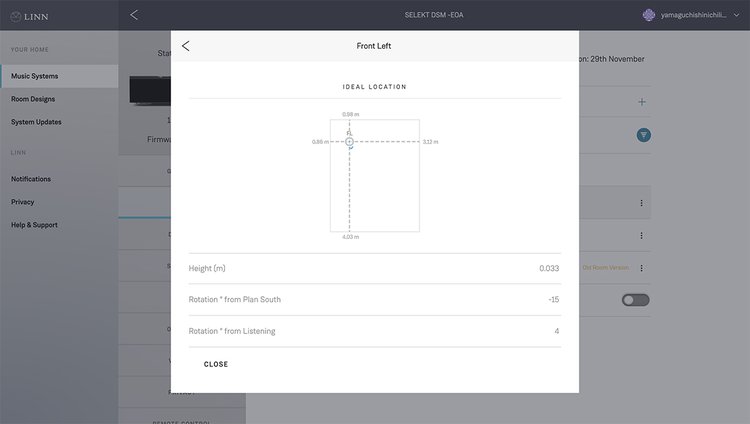The width and height of the screenshot is (750, 424).
Task: Go to System Updates
Action: pyautogui.click(x=36, y=122)
